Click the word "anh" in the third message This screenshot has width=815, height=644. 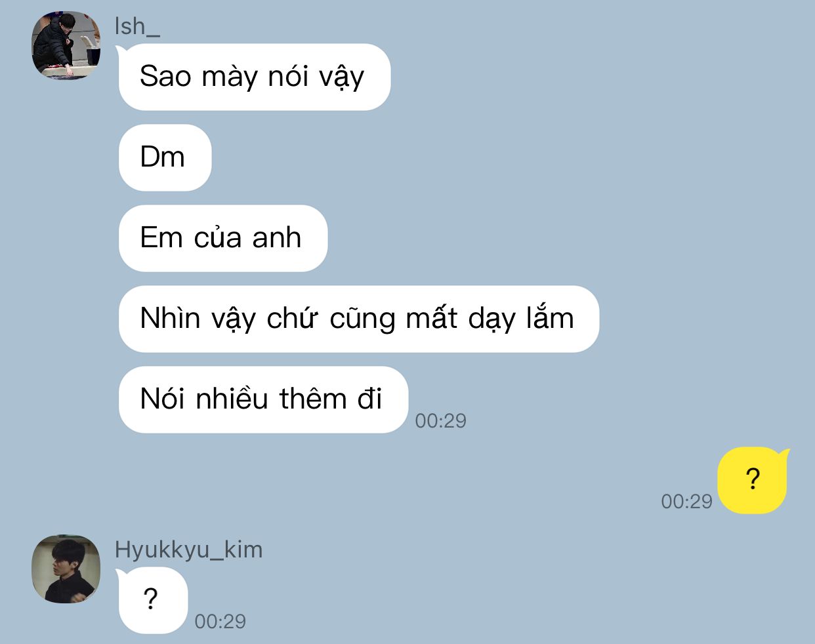click(277, 237)
